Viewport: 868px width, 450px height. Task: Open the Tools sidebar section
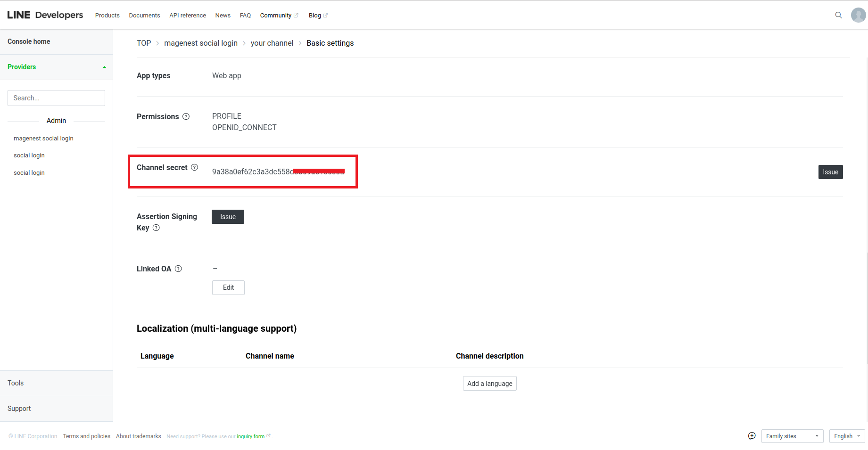click(56, 383)
